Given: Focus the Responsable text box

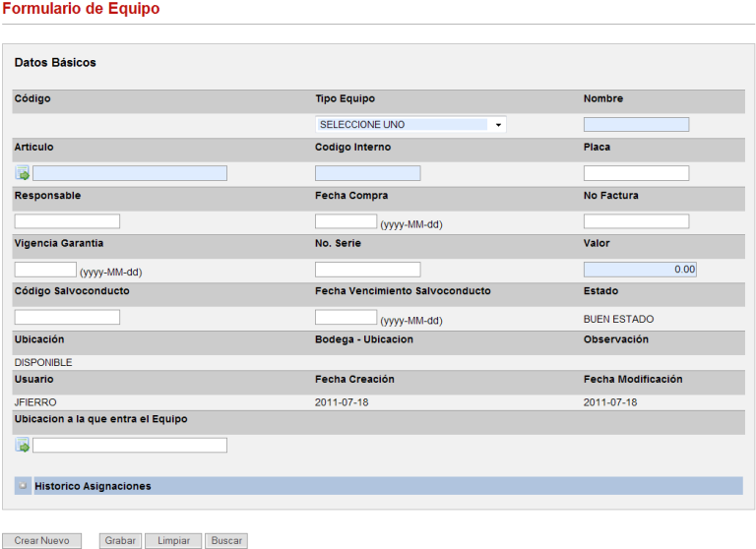Looking at the screenshot, I should (67, 221).
